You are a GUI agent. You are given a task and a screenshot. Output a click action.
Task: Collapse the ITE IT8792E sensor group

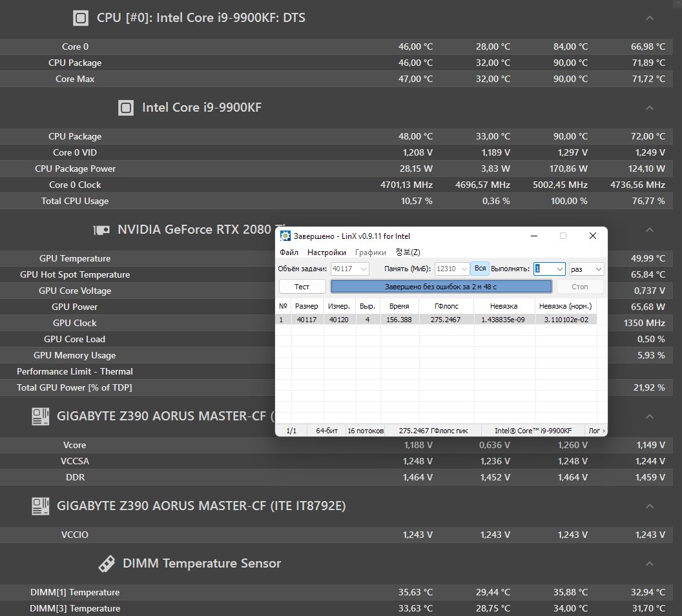649,506
